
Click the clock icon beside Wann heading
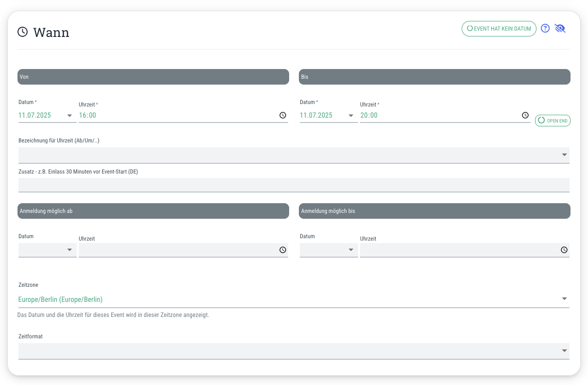[x=23, y=32]
